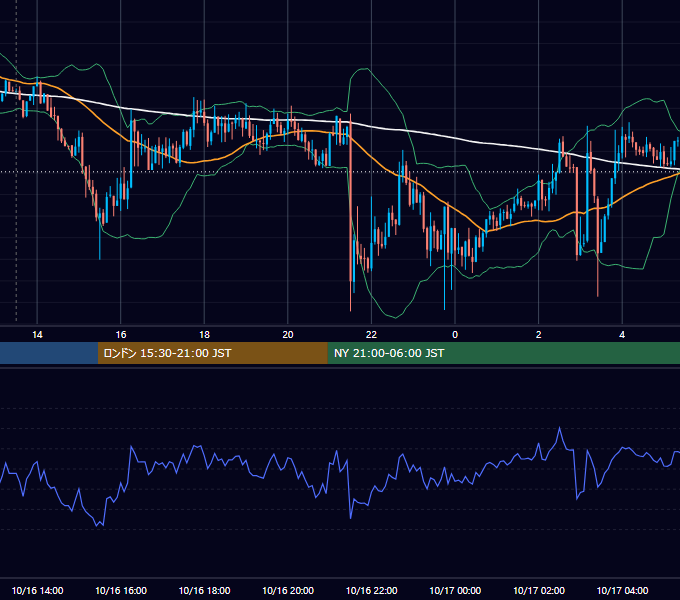Click the NY 21:00-06:00 JST session bar
The width and height of the screenshot is (680, 600).
[503, 353]
